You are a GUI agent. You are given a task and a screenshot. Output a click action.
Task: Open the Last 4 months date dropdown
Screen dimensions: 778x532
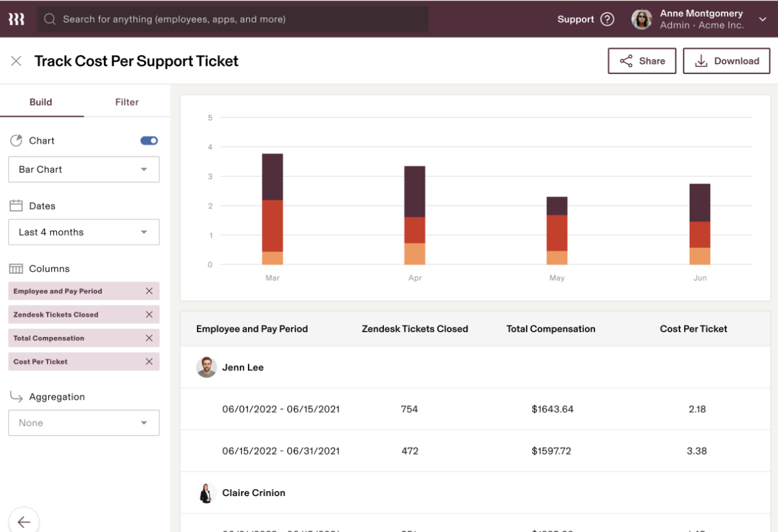[x=84, y=232]
